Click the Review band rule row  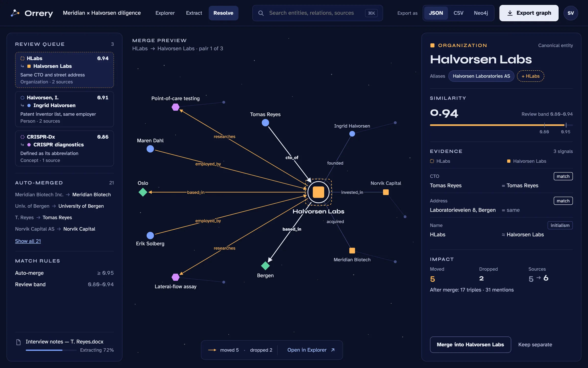(64, 285)
